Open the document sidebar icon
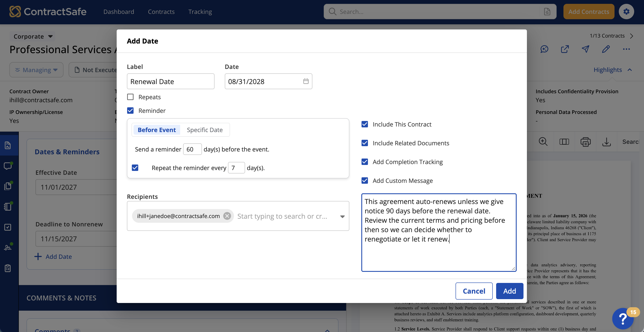This screenshot has height=332, width=644. tap(8, 145)
